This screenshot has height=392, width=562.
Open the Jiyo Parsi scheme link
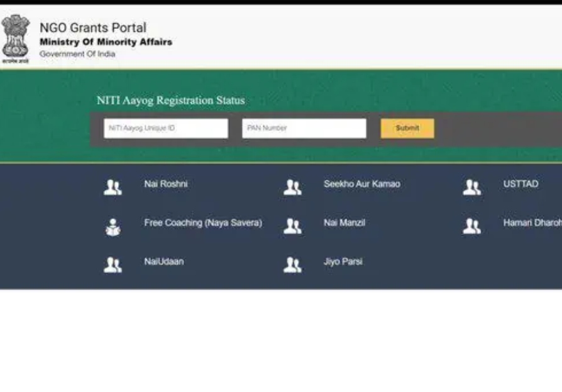click(343, 261)
